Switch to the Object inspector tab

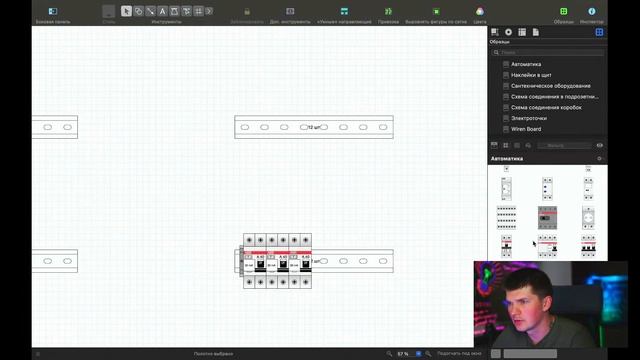pos(495,32)
